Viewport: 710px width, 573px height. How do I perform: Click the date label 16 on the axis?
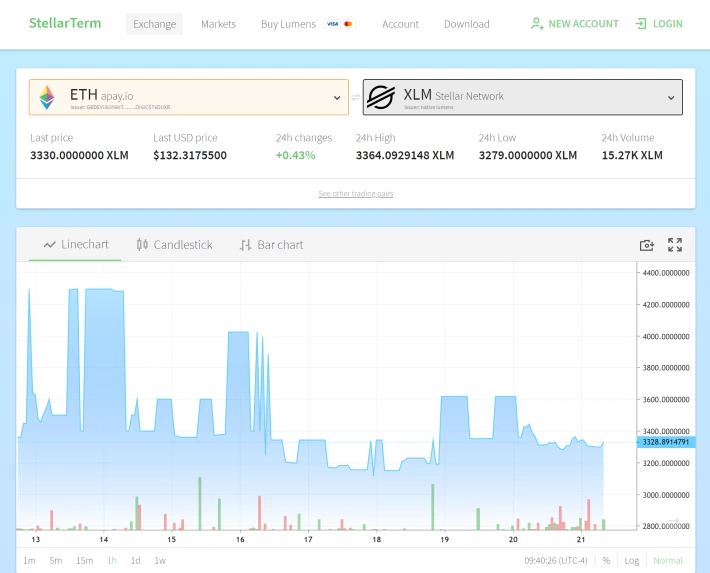240,539
